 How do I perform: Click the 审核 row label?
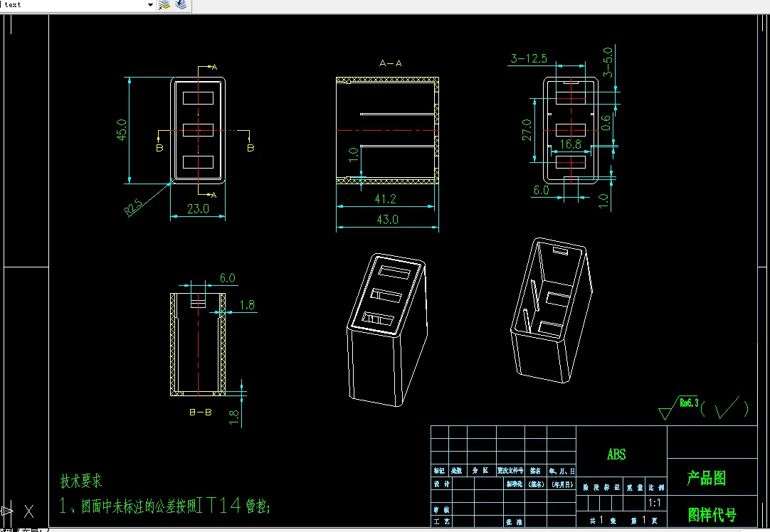click(442, 509)
